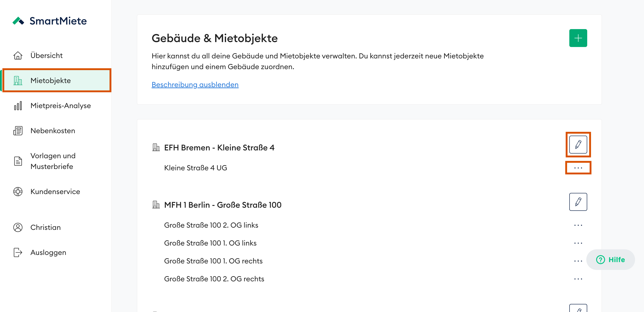Edit MFH 1 Berlin using the pencil icon
Image resolution: width=644 pixels, height=312 pixels.
(578, 202)
